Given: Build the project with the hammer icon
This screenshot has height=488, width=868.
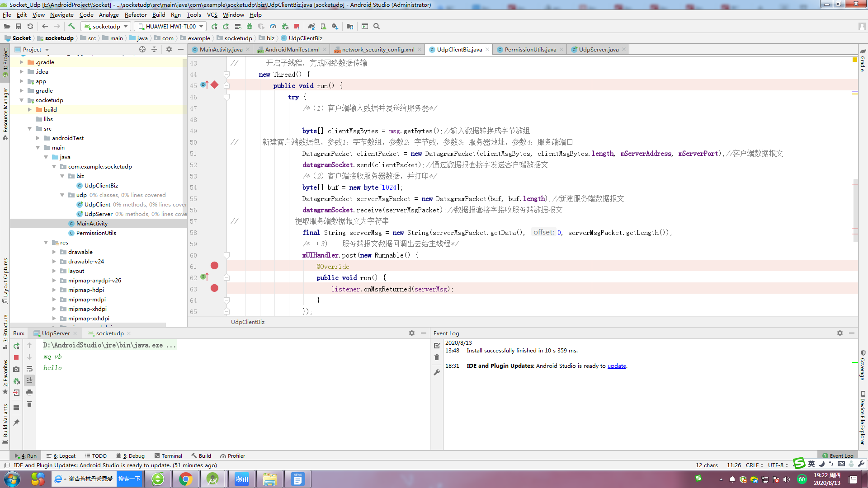Looking at the screenshot, I should [x=71, y=27].
